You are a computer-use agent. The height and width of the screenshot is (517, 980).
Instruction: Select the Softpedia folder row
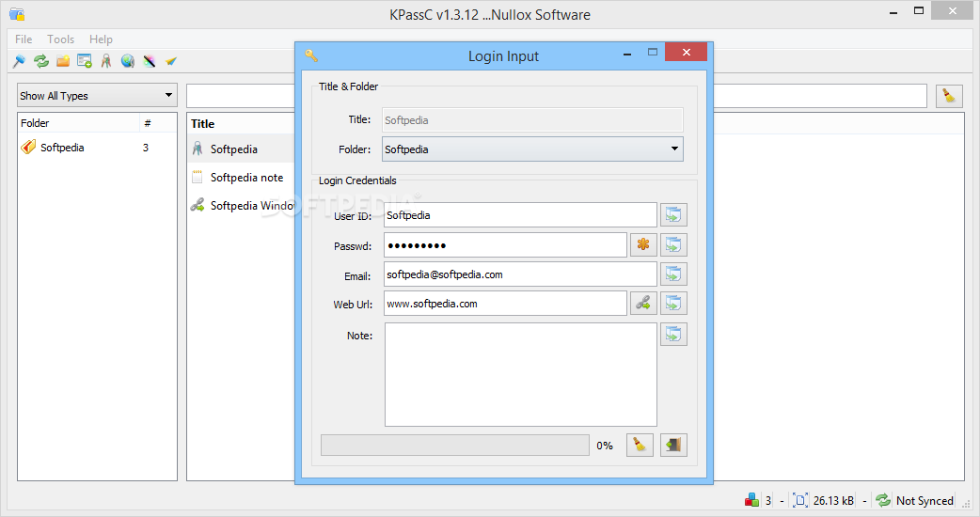[x=97, y=148]
